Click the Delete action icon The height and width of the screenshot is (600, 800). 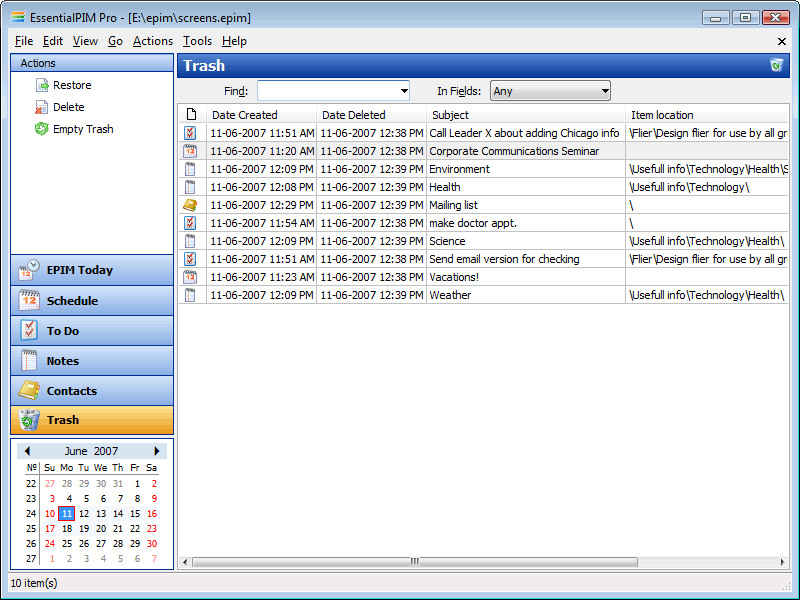41,107
